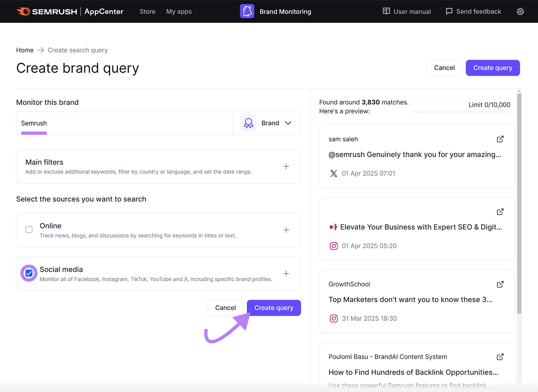Open the settings gear icon
Screen dimensions: 538x392
point(520,11)
